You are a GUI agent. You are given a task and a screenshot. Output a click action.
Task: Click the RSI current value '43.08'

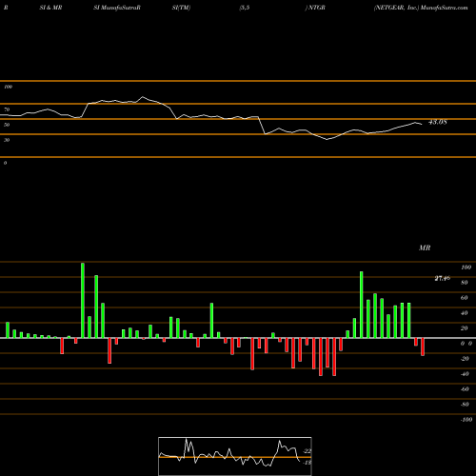pos(438,122)
